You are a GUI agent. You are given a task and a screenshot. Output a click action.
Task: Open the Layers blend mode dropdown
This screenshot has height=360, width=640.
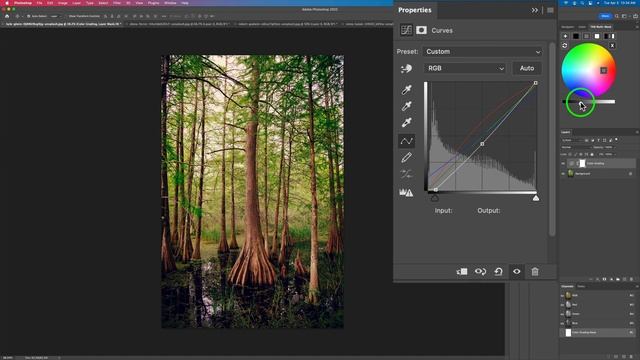[x=576, y=147]
